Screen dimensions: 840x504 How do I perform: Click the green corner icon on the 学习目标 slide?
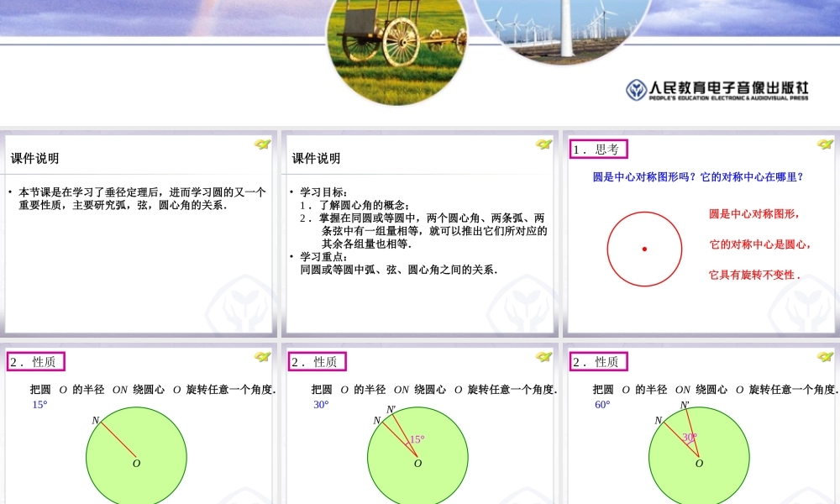click(x=543, y=144)
